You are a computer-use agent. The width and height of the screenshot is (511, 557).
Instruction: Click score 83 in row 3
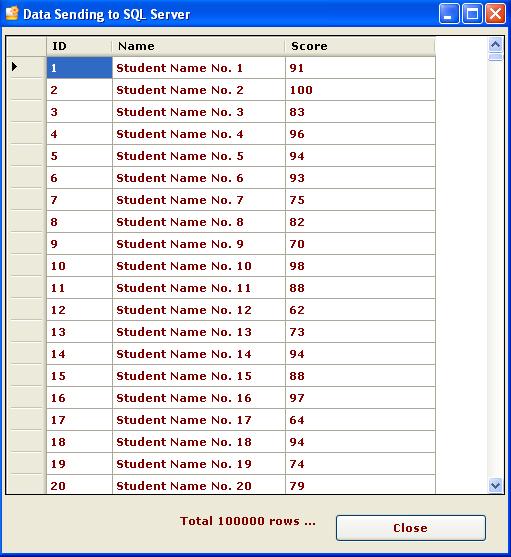click(360, 112)
